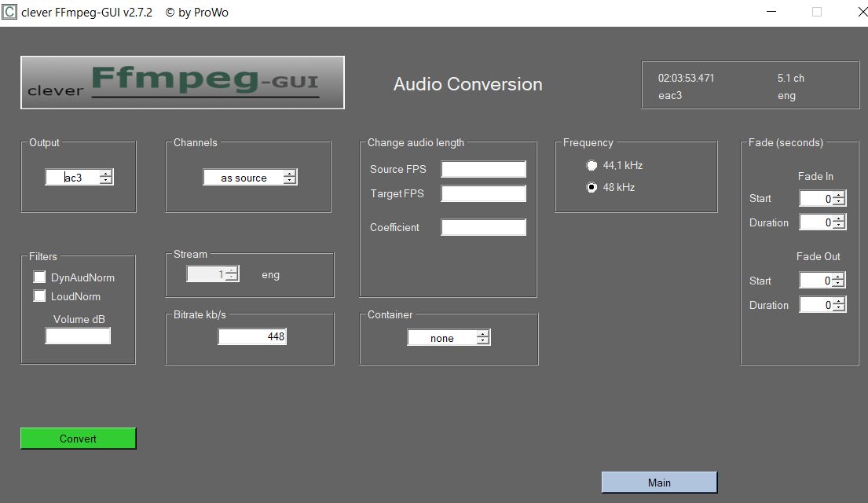Enable the LoudNorm filter checkbox
The image size is (868, 503).
point(39,296)
